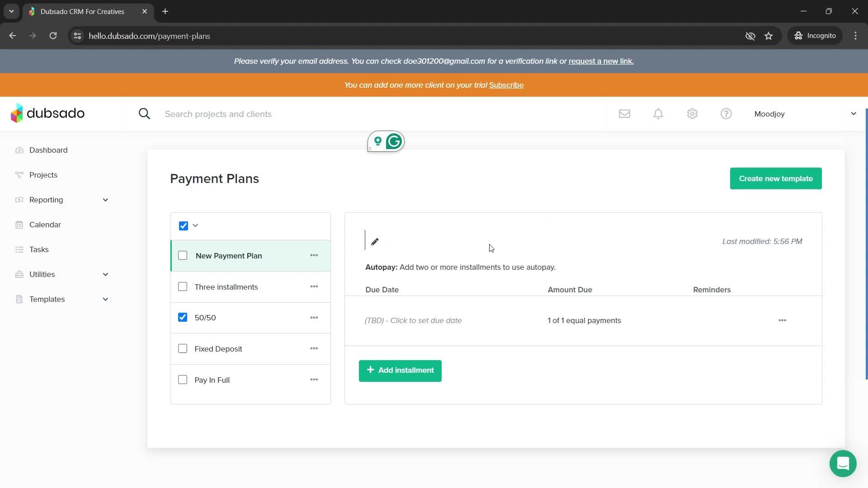Check the Pay In Full checkbox
Screen dimensions: 868x488
coord(183,380)
